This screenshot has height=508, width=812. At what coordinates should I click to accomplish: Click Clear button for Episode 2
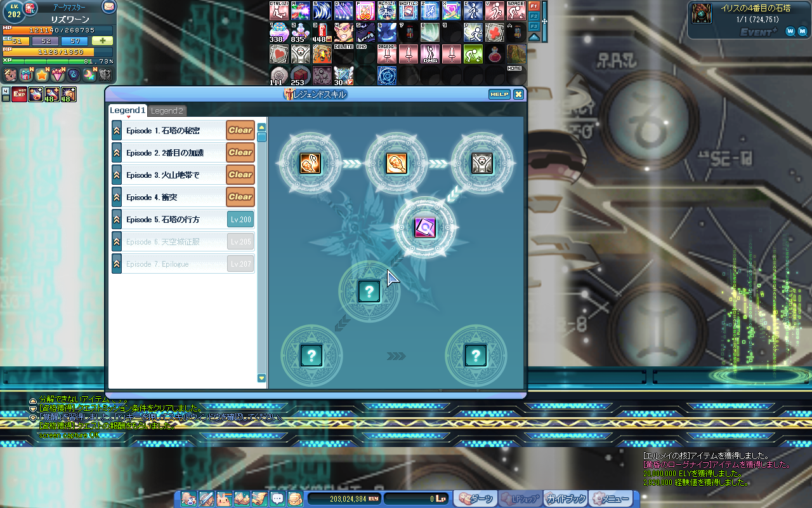(x=240, y=152)
